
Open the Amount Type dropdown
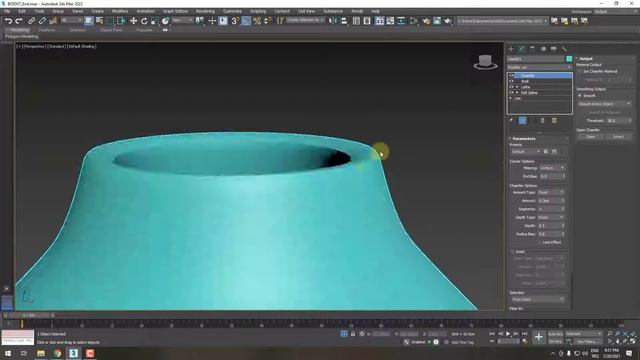tap(551, 192)
